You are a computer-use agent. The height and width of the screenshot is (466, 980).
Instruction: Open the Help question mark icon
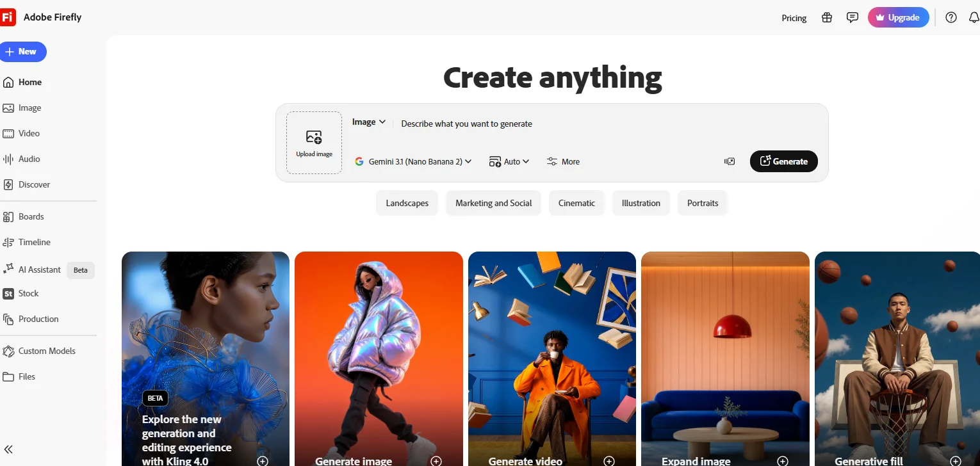pyautogui.click(x=951, y=18)
